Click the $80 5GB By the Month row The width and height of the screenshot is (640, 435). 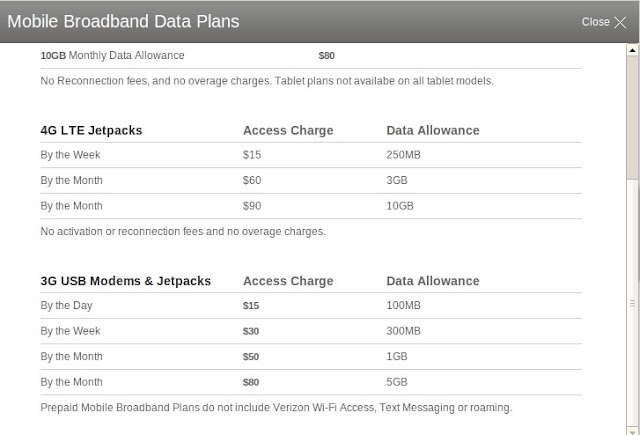point(311,382)
